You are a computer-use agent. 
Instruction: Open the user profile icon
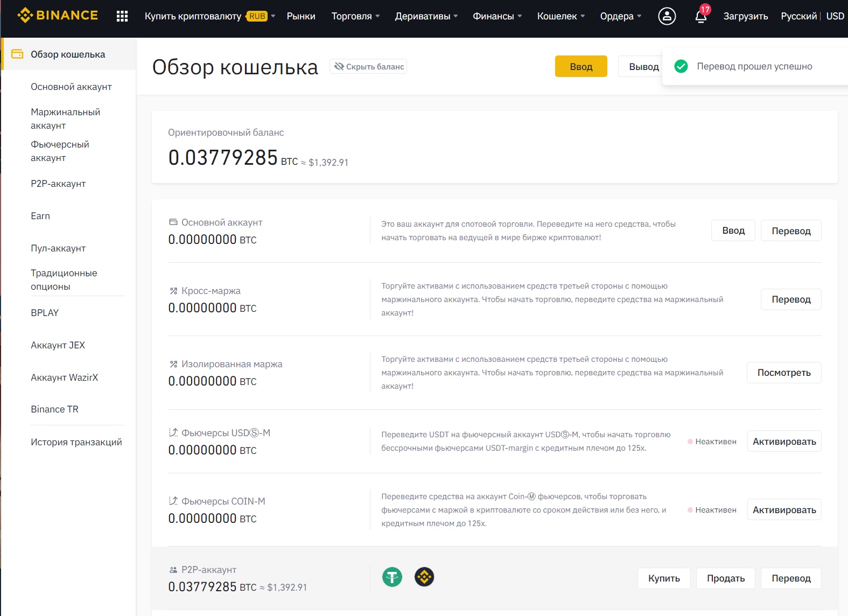[x=667, y=16]
